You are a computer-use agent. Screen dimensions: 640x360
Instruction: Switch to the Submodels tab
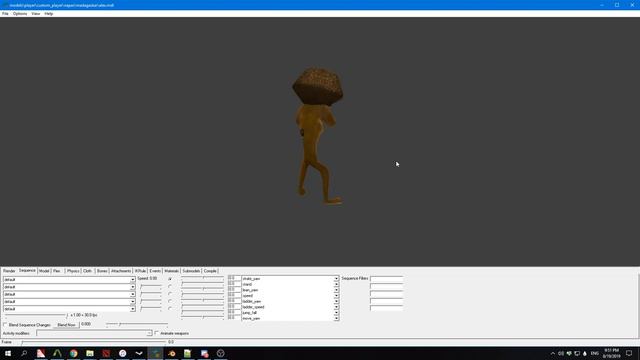(191, 271)
